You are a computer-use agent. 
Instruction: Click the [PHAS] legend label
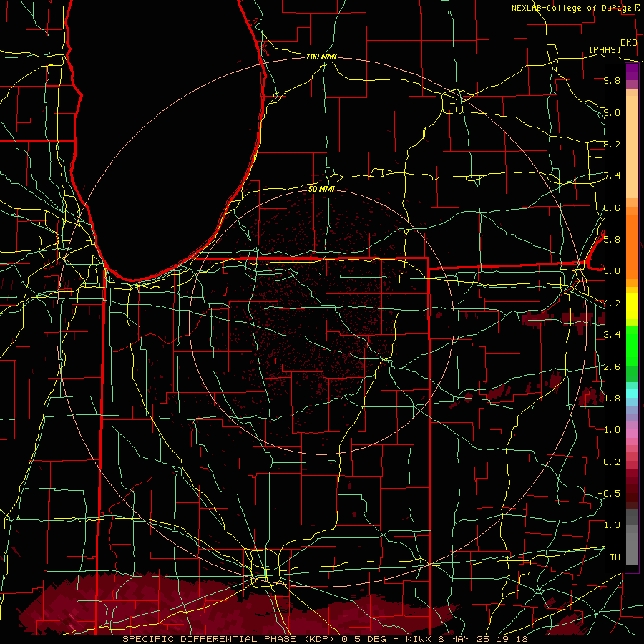pyautogui.click(x=605, y=50)
